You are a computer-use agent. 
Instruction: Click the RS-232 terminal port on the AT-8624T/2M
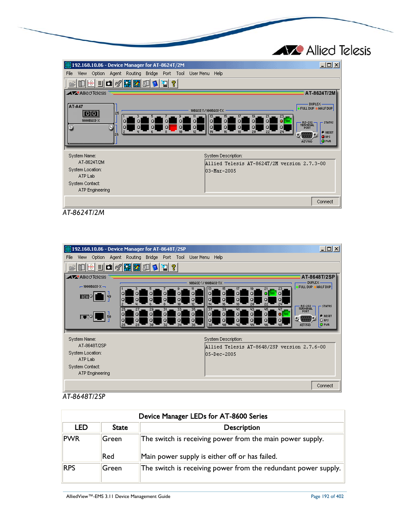coord(306,135)
